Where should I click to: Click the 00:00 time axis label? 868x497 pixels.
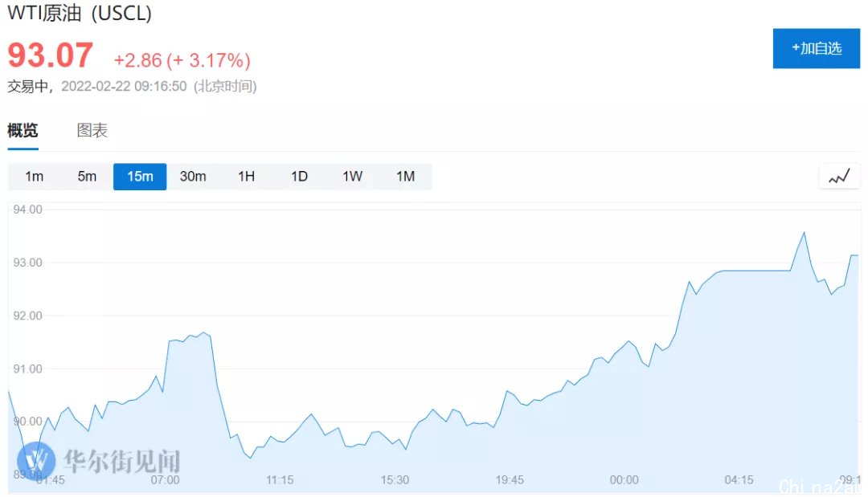pos(624,480)
